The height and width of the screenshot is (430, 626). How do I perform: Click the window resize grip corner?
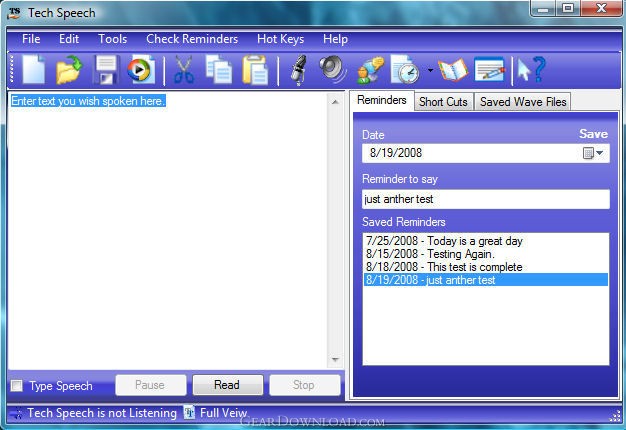(x=615, y=416)
